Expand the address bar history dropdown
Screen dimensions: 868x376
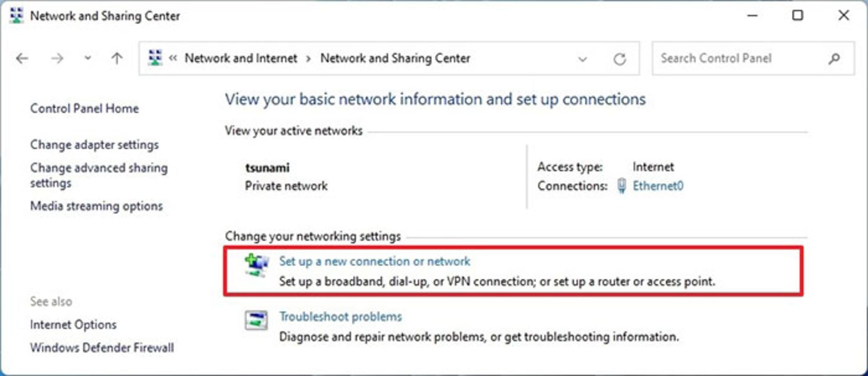[x=582, y=59]
